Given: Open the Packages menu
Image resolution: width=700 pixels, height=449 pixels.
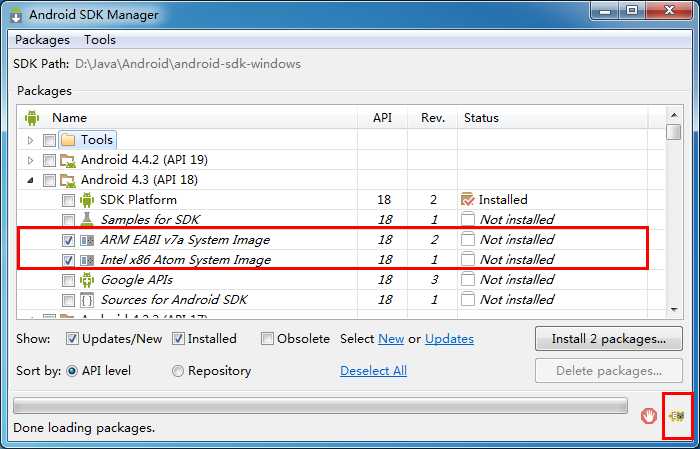Looking at the screenshot, I should click(x=42, y=40).
